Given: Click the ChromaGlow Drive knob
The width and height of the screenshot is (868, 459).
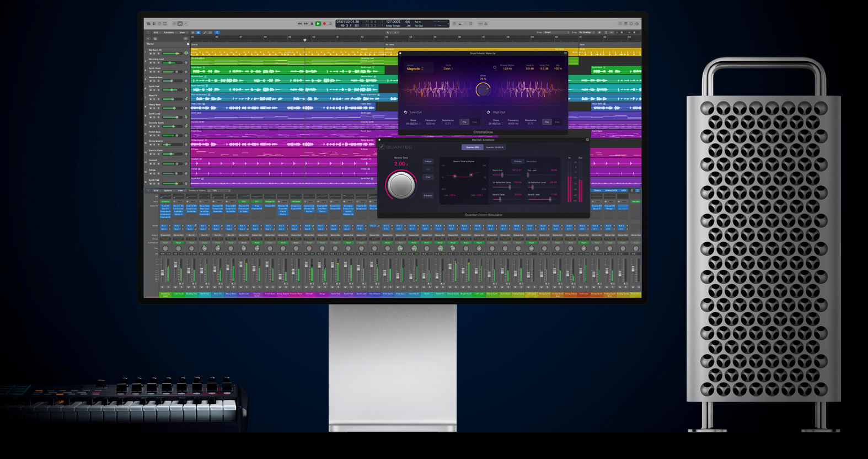Looking at the screenshot, I should point(483,89).
